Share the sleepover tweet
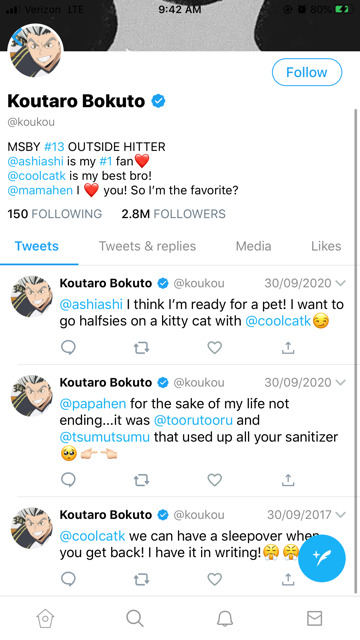This screenshot has height=640, width=360. [288, 579]
